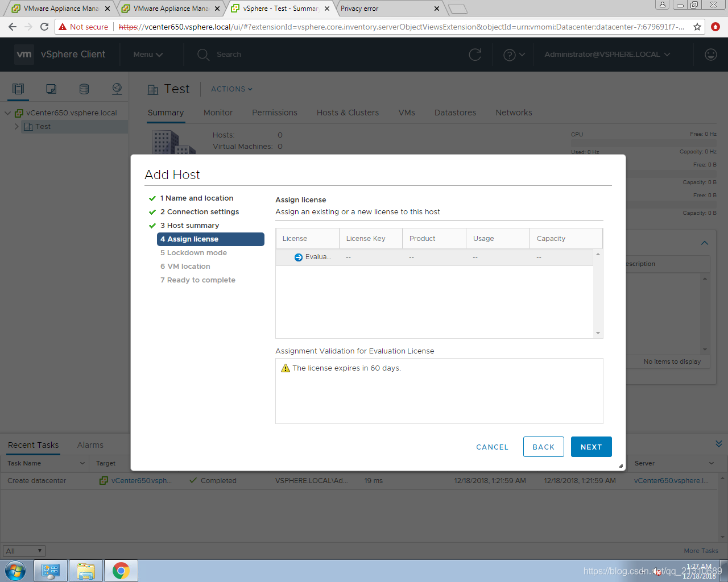Viewport: 728px width, 582px height.
Task: Go to step 1 Name and location
Action: point(197,198)
